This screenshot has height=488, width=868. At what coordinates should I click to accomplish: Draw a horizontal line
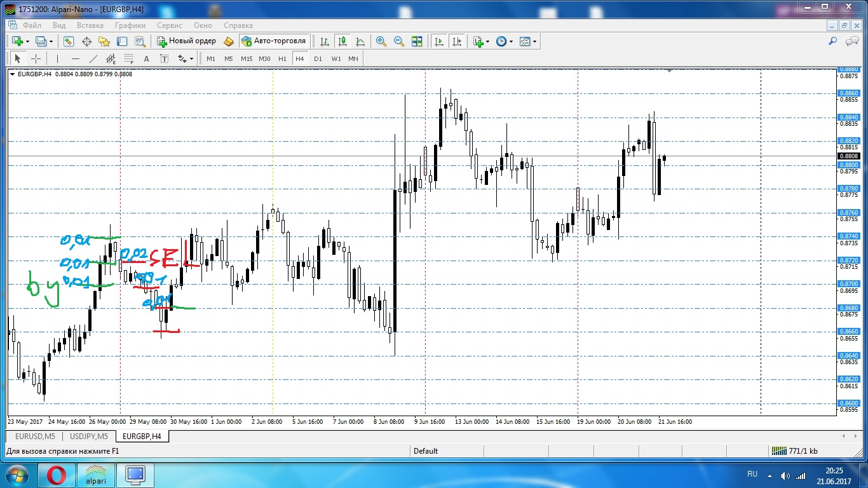pos(76,58)
